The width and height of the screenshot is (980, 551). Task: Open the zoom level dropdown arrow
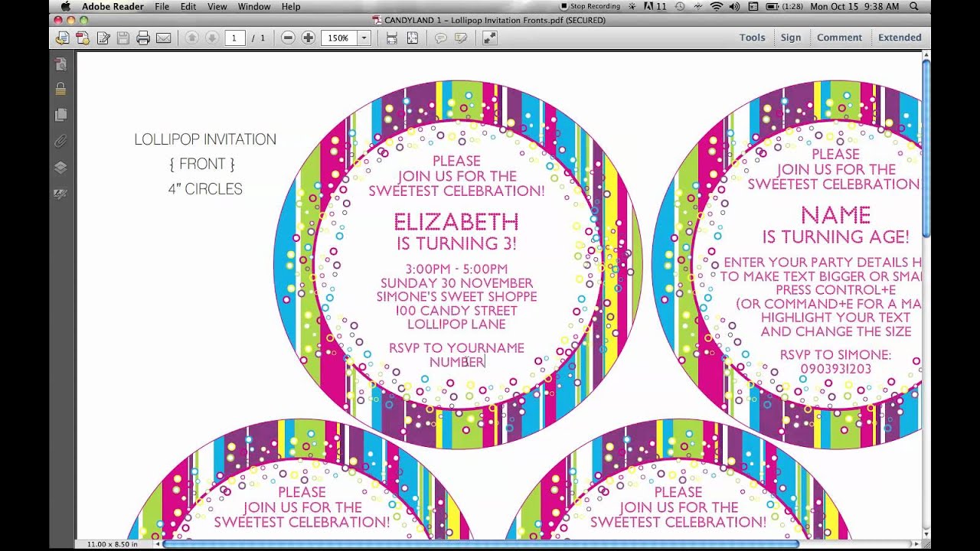(364, 37)
